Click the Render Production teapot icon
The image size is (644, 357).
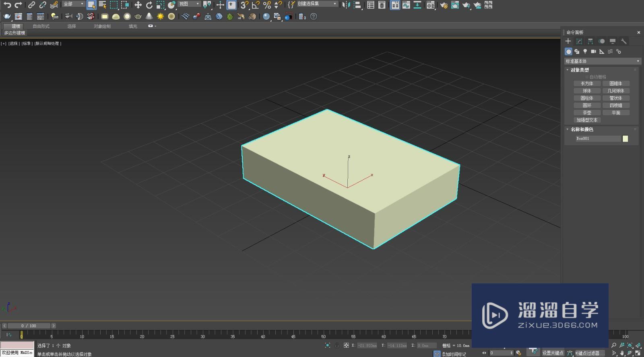(x=466, y=5)
